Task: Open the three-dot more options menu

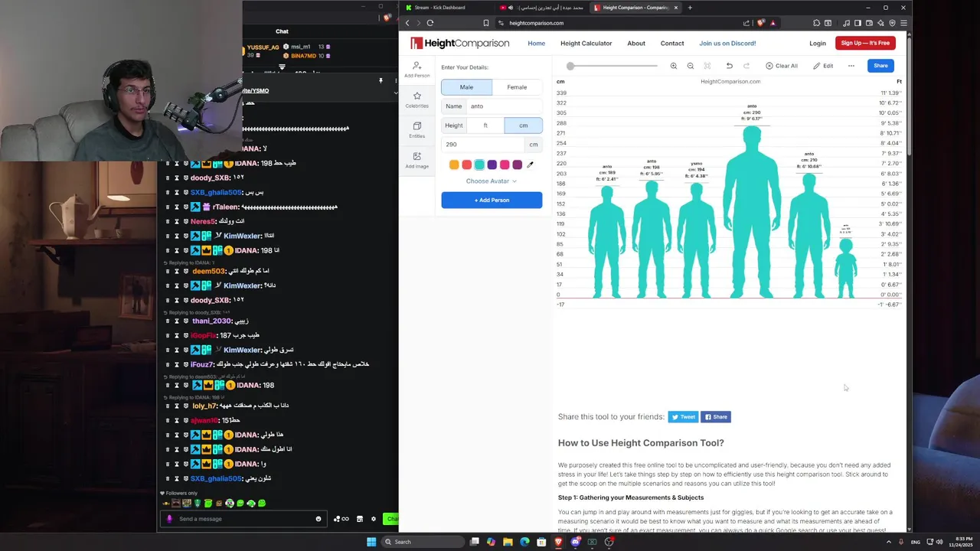Action: click(851, 66)
